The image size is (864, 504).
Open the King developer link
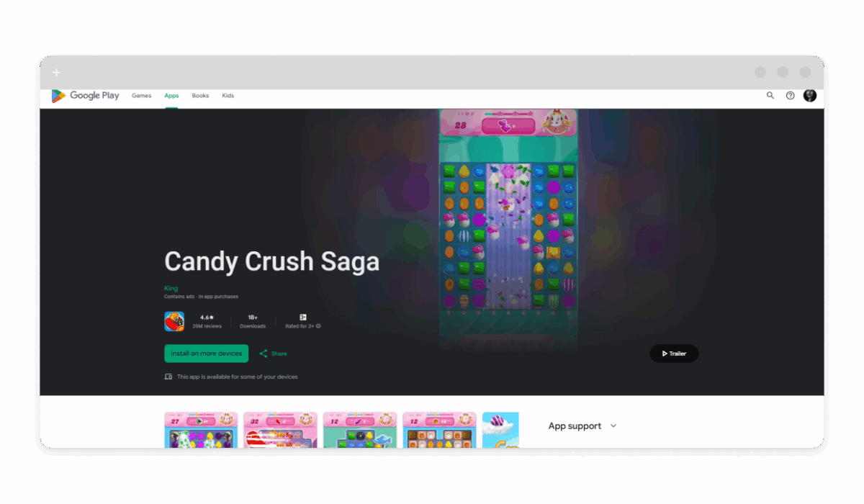point(171,288)
